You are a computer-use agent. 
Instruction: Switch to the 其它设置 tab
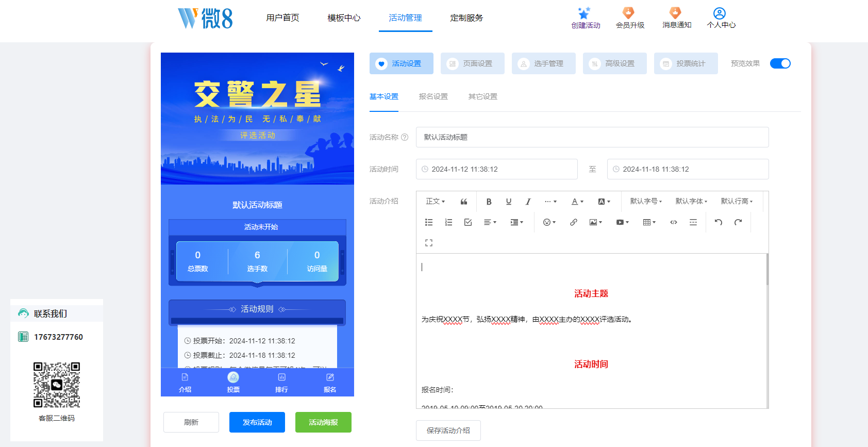coord(482,96)
